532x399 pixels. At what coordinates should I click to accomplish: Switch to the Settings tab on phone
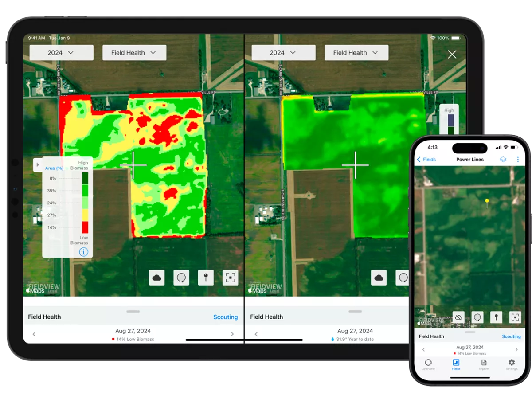512,364
